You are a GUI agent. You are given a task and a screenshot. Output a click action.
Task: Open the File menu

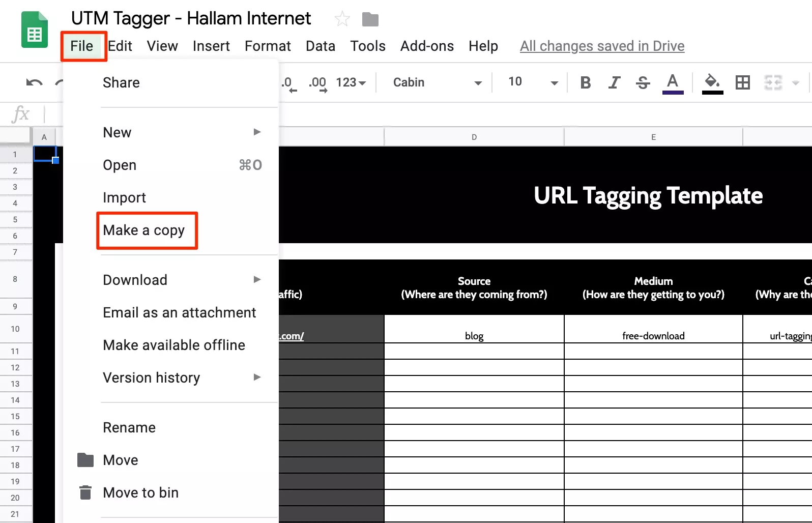point(82,46)
